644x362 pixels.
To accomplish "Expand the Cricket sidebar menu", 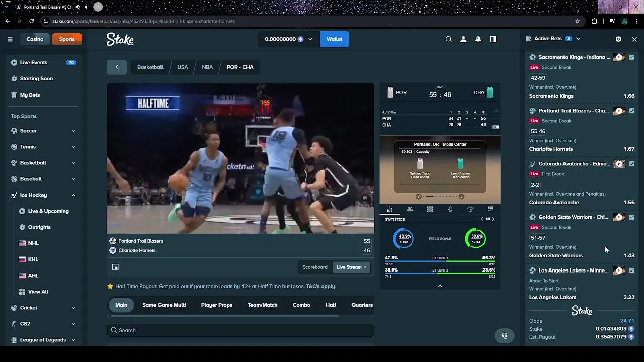I will pyautogui.click(x=73, y=308).
